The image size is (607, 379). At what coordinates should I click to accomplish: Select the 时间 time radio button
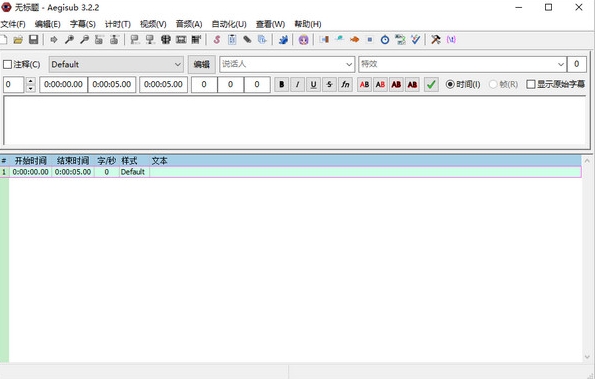450,84
